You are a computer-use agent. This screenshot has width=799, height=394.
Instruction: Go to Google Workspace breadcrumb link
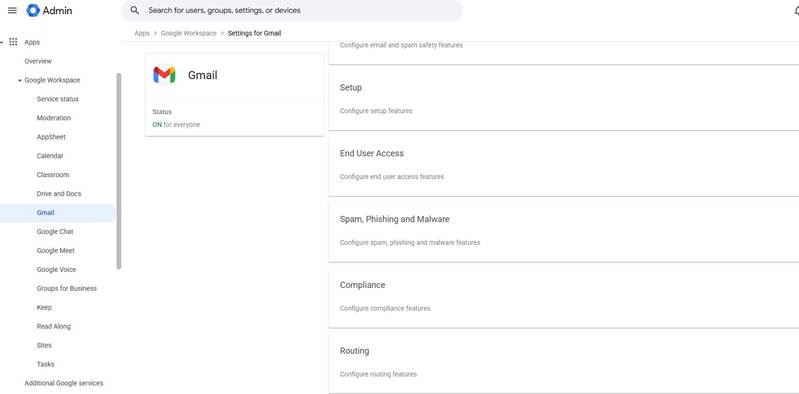(x=189, y=33)
